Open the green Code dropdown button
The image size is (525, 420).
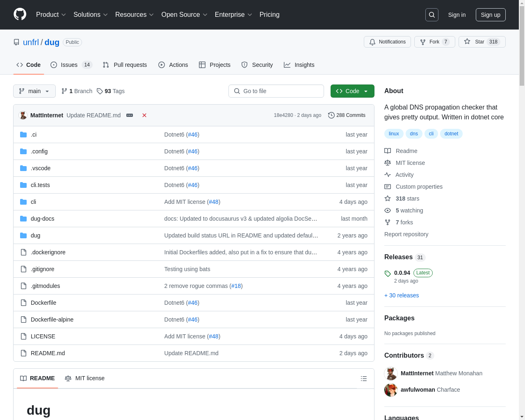coord(352,91)
